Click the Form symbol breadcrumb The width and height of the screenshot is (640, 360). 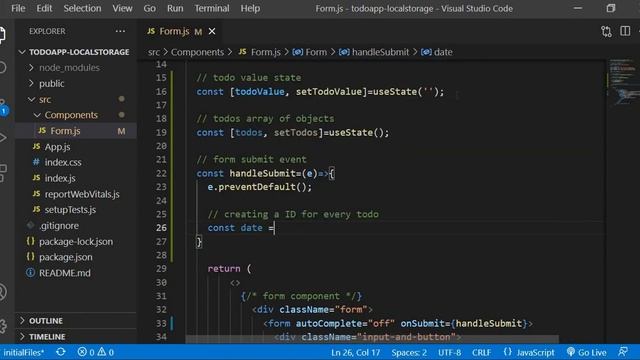[x=310, y=52]
